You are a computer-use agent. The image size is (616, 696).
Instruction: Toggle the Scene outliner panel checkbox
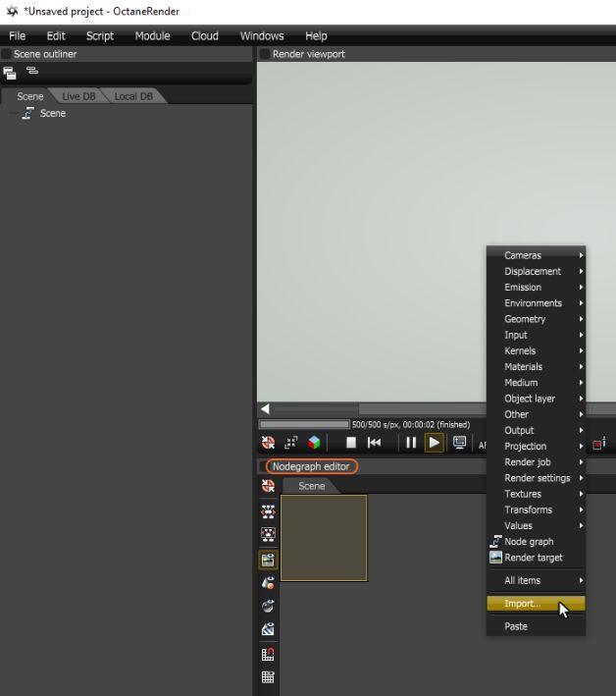coord(7,54)
